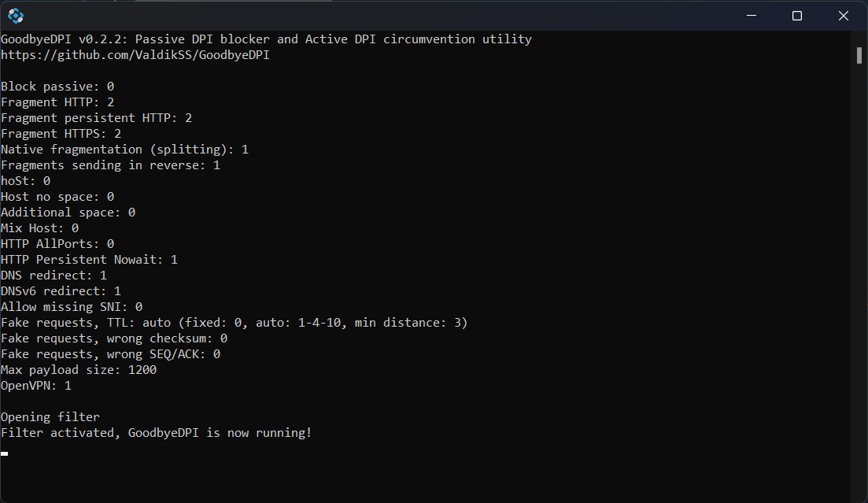The image size is (868, 503).
Task: Click the 'DNSv6 redirect: 1' line
Action: click(x=61, y=290)
